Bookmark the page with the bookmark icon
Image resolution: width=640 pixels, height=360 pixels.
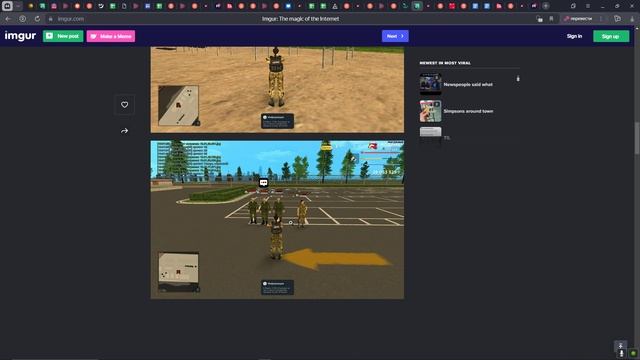[x=551, y=19]
